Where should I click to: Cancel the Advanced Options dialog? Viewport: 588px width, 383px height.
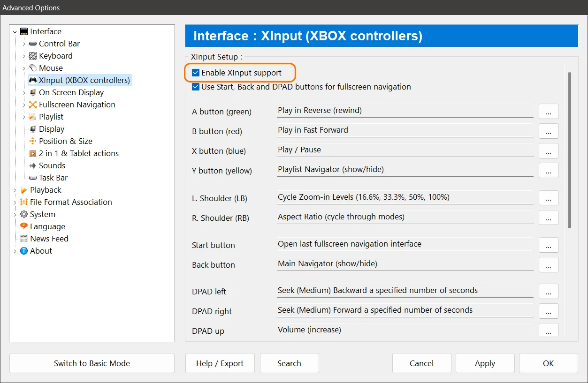tap(421, 363)
